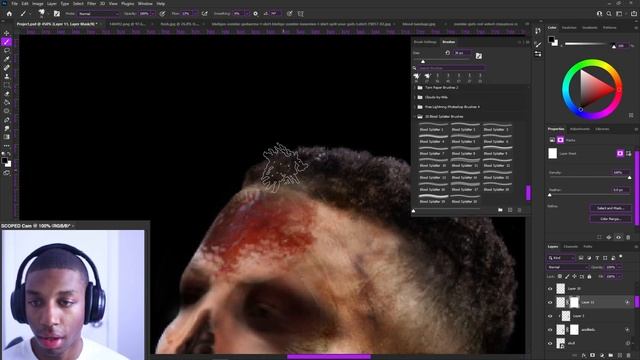
Task: Switch to the Swatches tab
Action: coord(569,27)
